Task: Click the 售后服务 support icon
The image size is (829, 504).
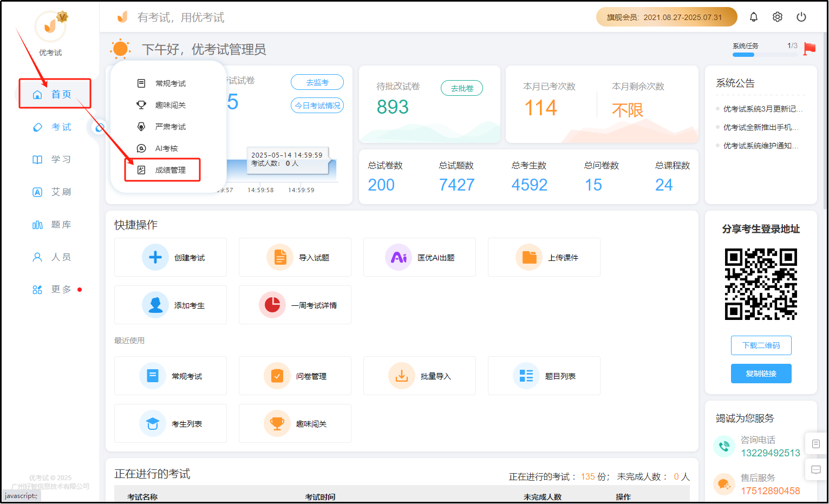Action: (x=724, y=484)
